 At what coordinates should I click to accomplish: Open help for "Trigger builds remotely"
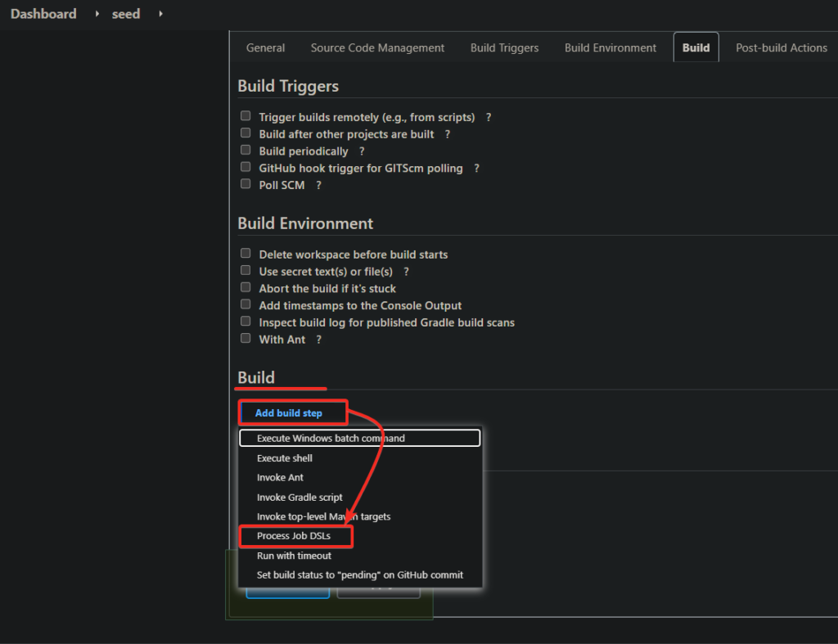[489, 117]
